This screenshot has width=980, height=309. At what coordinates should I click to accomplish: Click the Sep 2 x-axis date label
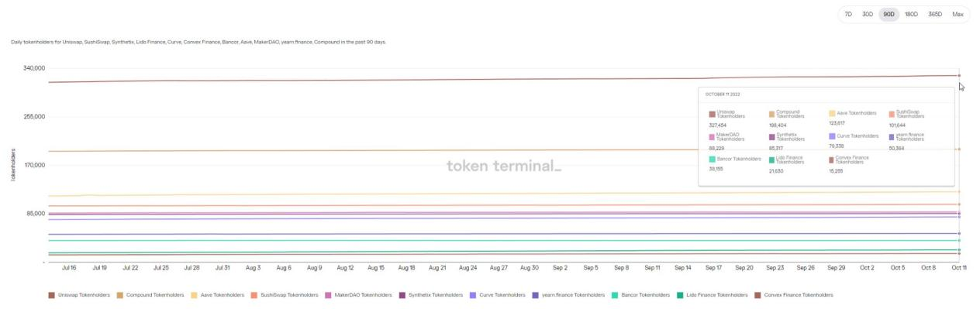[x=560, y=268]
